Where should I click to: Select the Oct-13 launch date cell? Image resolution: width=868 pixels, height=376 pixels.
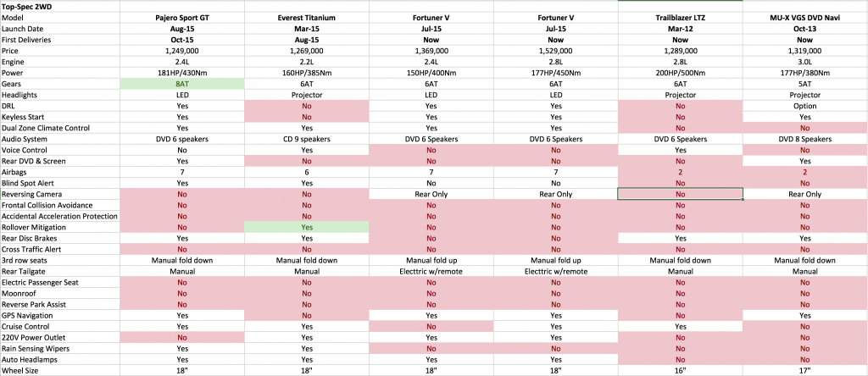click(805, 28)
